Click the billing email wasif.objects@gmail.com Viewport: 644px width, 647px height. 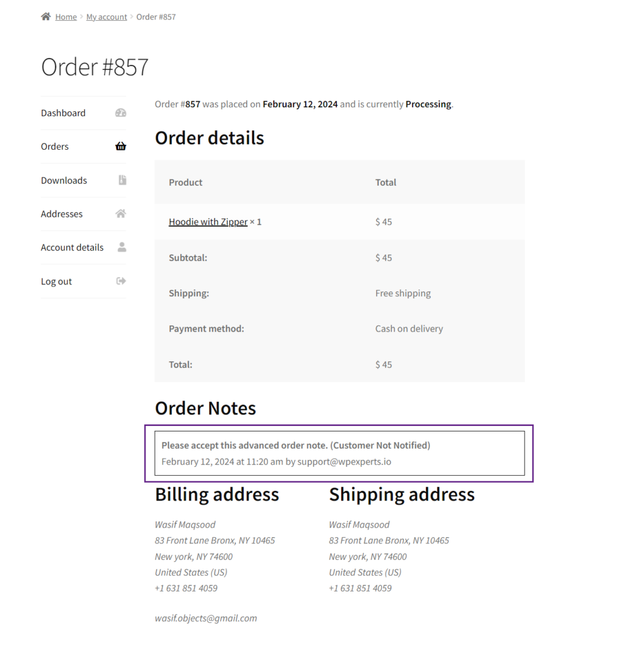coord(206,618)
